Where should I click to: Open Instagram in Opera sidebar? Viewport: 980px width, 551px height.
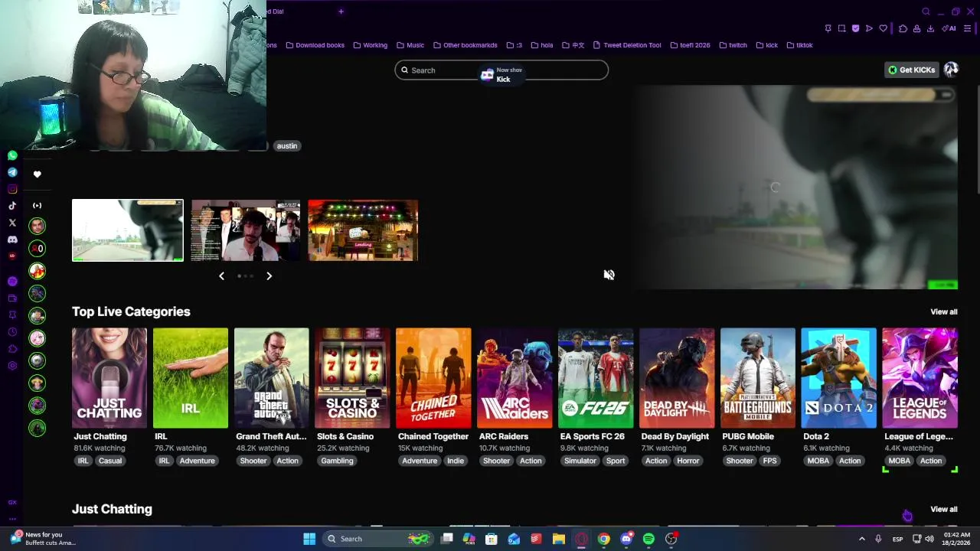[x=12, y=189]
